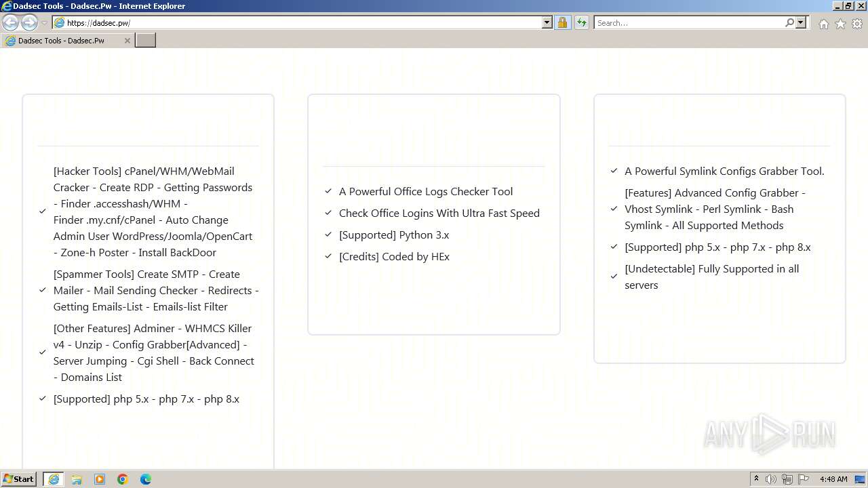
Task: Click the Other Features Adminer text
Action: click(154, 352)
